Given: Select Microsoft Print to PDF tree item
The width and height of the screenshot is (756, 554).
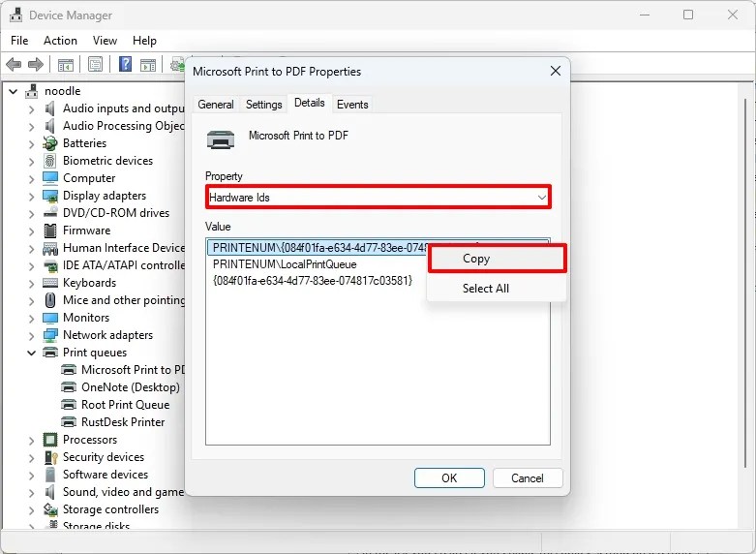Looking at the screenshot, I should tap(133, 370).
